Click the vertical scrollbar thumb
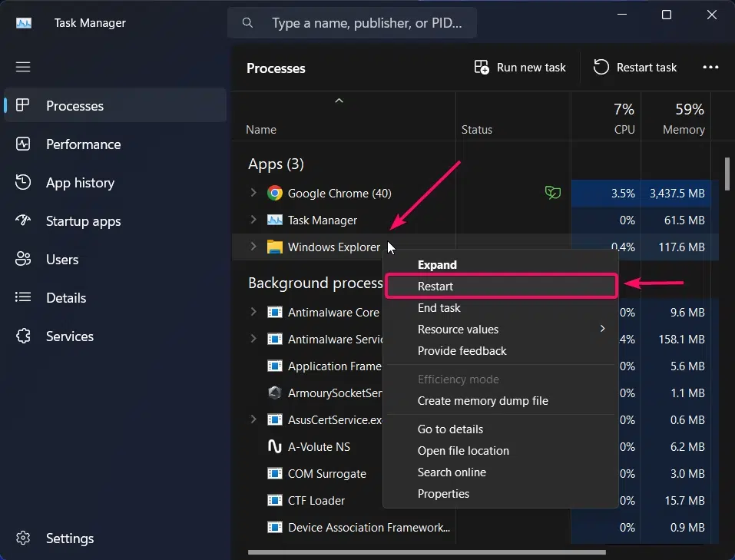The width and height of the screenshot is (735, 560). (727, 174)
